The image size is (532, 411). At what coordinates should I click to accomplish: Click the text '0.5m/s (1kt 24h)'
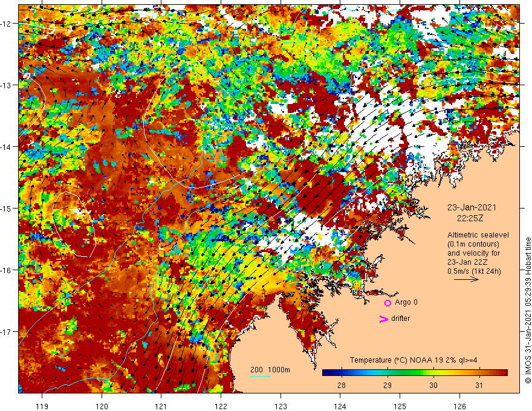474,271
